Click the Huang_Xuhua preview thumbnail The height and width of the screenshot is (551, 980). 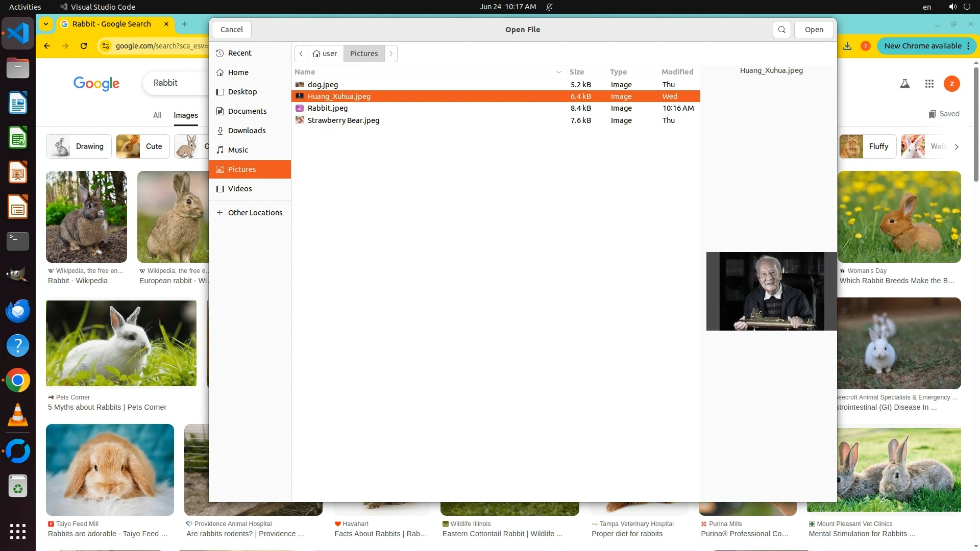[x=771, y=291]
